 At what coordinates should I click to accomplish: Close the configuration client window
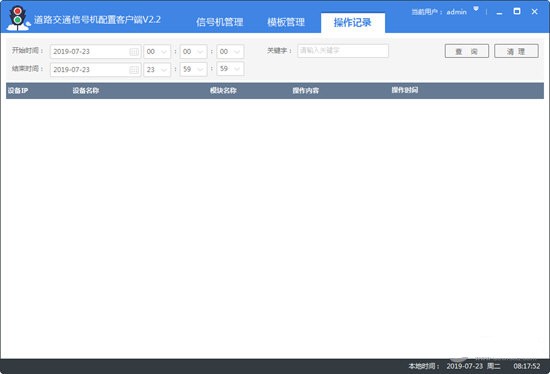[x=535, y=12]
